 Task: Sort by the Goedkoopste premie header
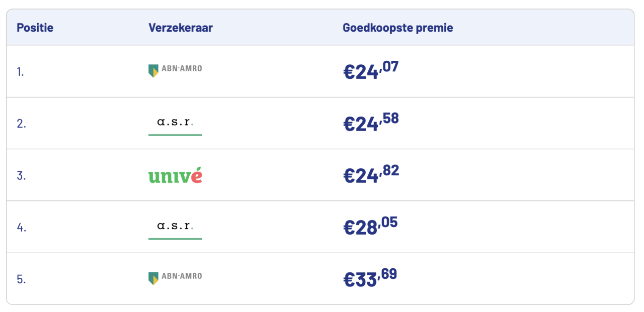coord(397,28)
